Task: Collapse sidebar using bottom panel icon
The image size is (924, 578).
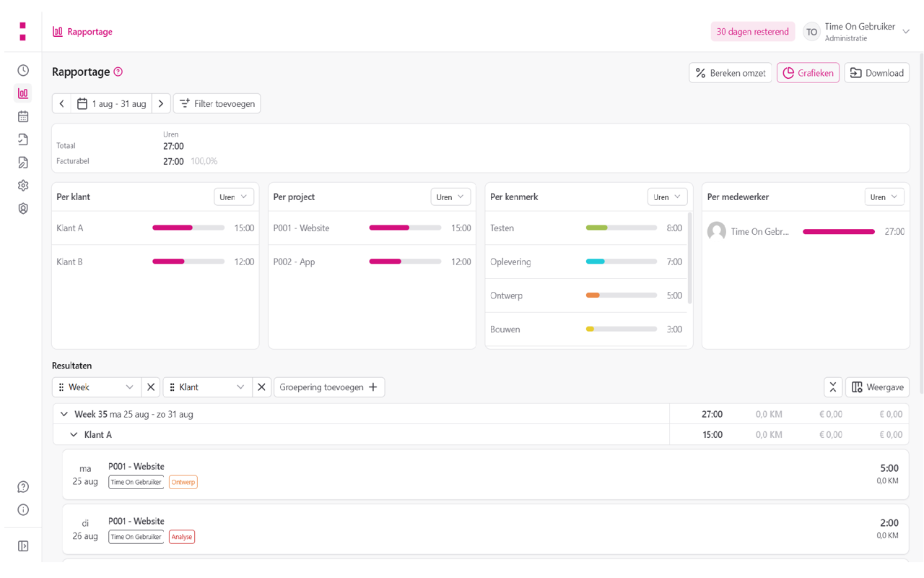Action: 23,546
